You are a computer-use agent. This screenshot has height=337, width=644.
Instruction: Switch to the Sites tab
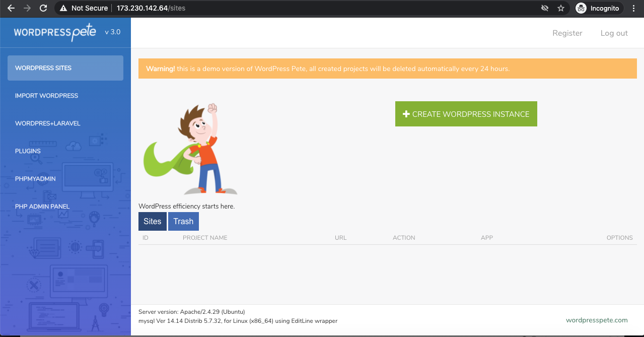point(153,221)
